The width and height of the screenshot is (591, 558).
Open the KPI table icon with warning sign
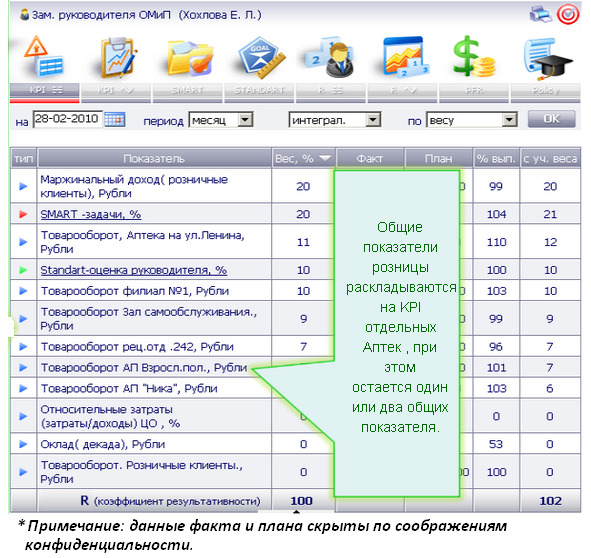point(44,56)
